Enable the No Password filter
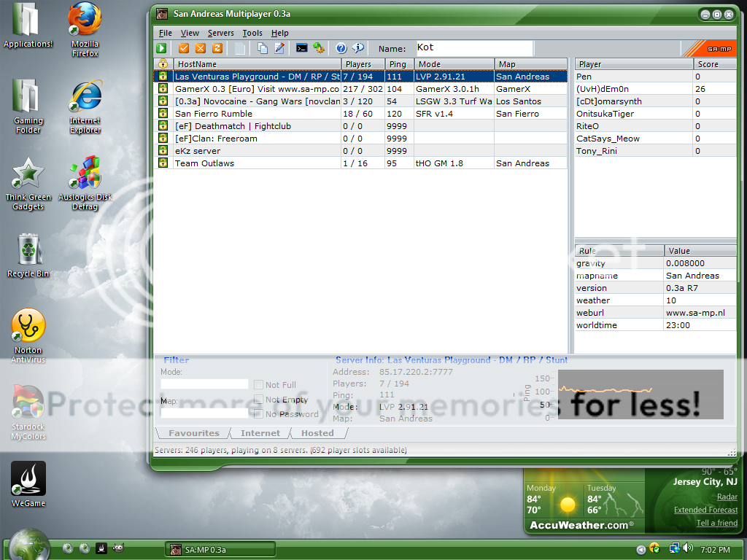 pyautogui.click(x=258, y=414)
